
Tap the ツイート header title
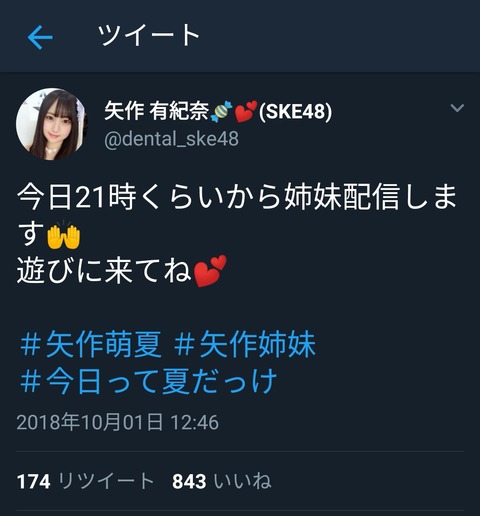[149, 35]
